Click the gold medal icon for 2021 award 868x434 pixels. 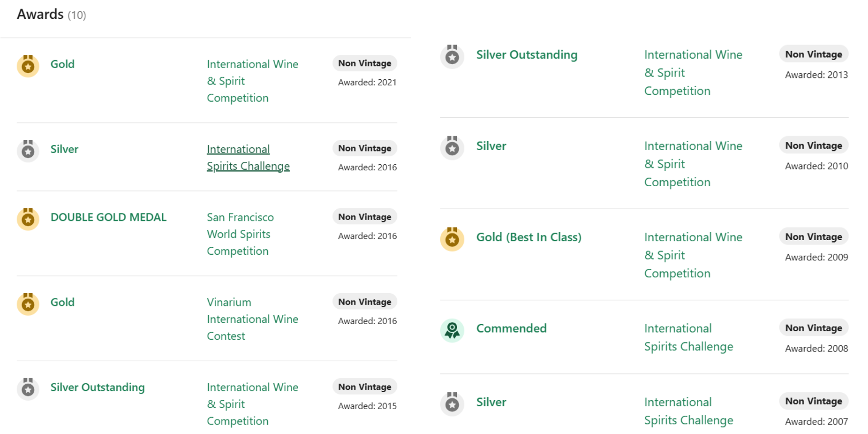(x=28, y=66)
